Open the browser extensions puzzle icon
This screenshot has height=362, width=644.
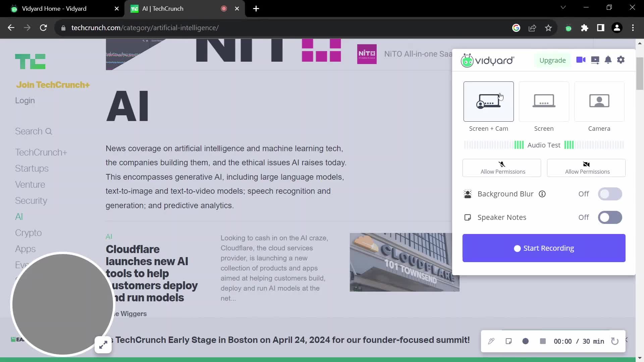click(x=584, y=28)
